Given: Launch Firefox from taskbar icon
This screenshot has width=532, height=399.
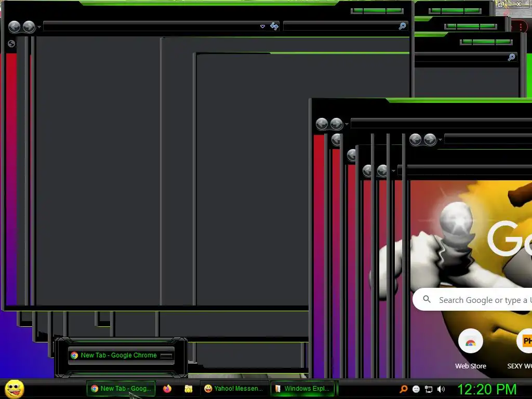Looking at the screenshot, I should tap(167, 389).
